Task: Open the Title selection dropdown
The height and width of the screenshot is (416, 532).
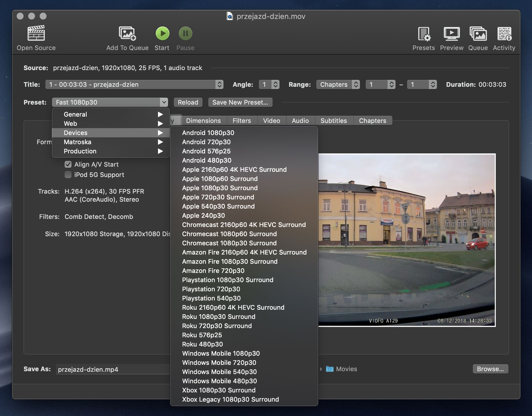Action: [134, 84]
